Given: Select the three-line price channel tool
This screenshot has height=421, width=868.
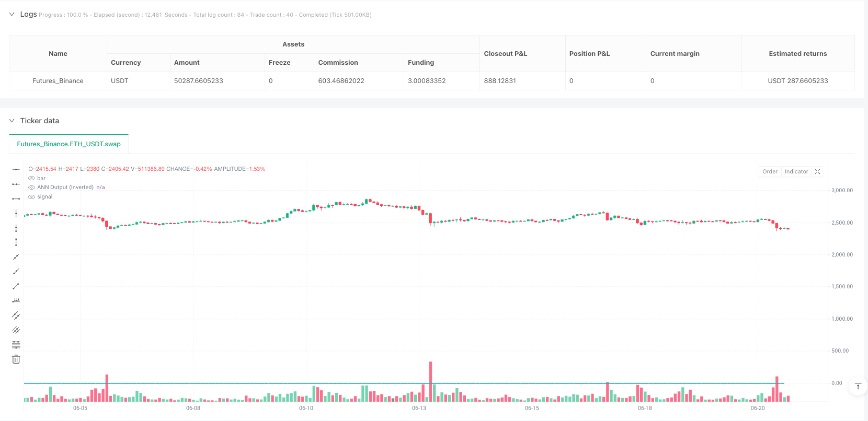Looking at the screenshot, I should (16, 330).
